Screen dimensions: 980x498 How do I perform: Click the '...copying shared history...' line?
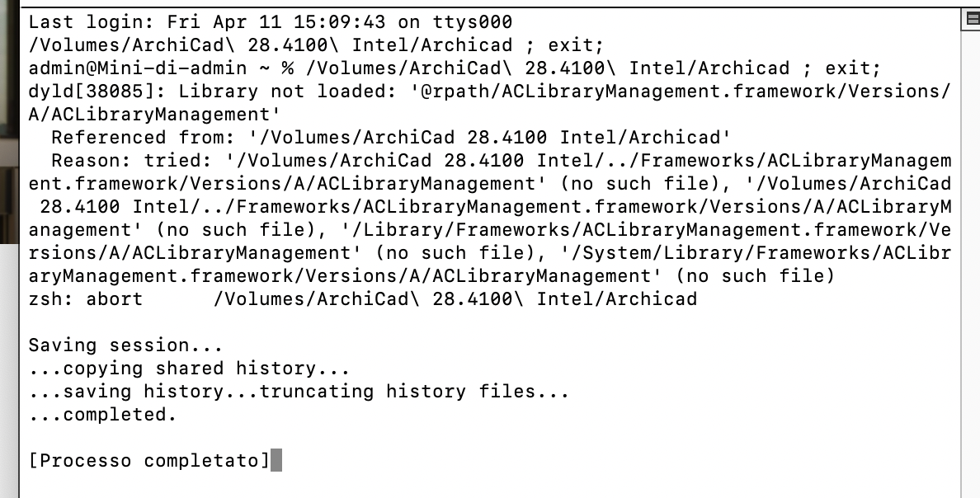click(190, 369)
